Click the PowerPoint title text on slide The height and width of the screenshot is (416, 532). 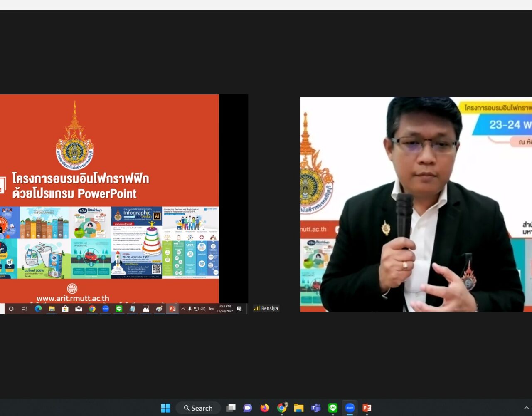pos(81,186)
